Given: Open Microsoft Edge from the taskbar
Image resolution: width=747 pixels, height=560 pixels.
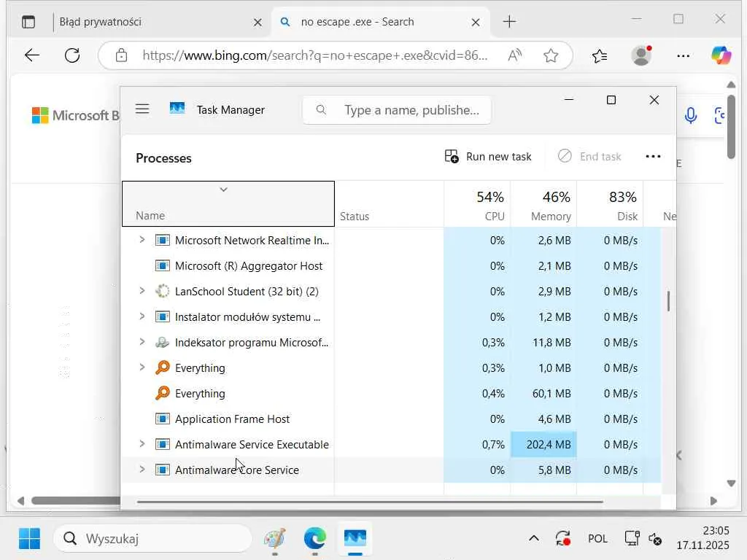Looking at the screenshot, I should [x=315, y=539].
